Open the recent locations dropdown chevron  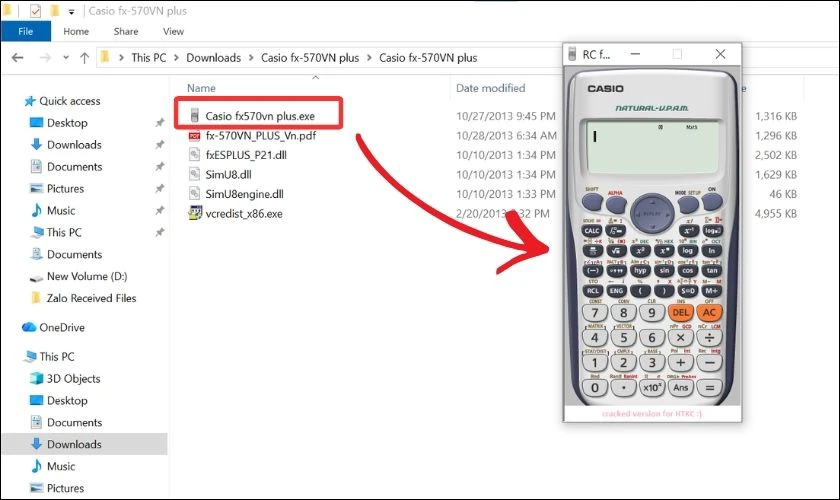pyautogui.click(x=65, y=57)
